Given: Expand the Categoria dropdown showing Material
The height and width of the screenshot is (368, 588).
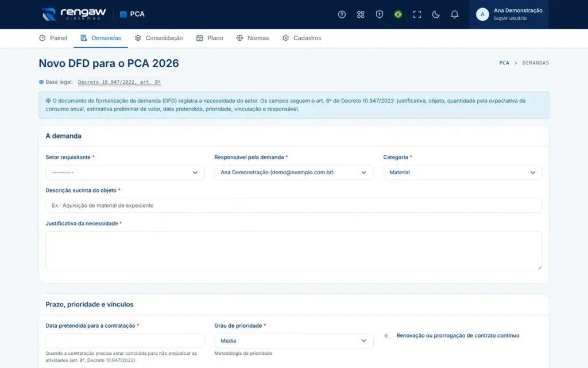Looking at the screenshot, I should tap(462, 172).
